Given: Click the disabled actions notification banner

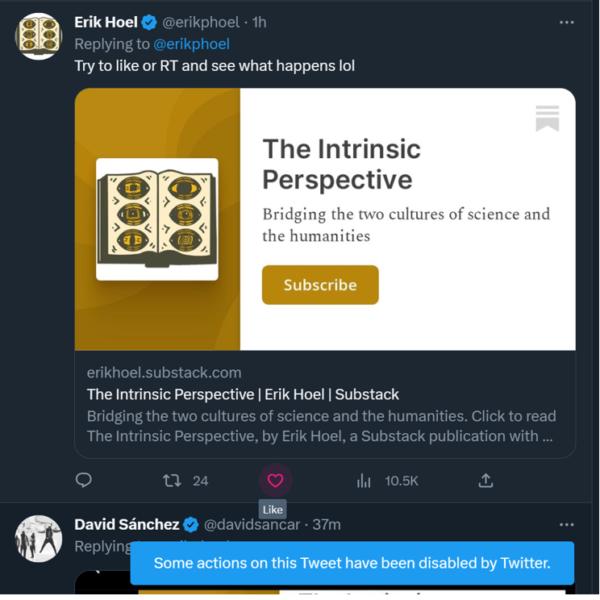Looking at the screenshot, I should [352, 563].
